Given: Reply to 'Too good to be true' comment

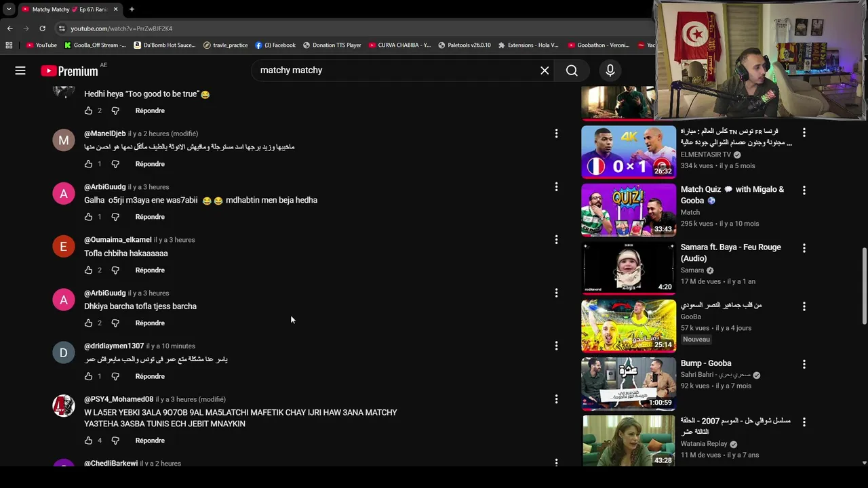Looking at the screenshot, I should click(x=150, y=110).
